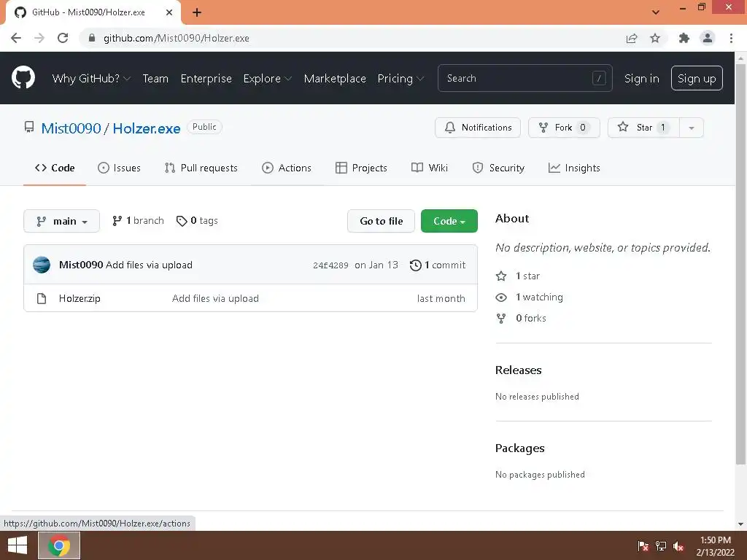The width and height of the screenshot is (747, 560).
Task: Expand the Pricing menu
Action: click(x=400, y=79)
